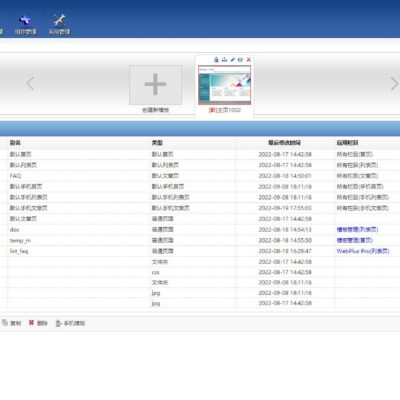
Task: Select the doc alias cell
Action: click(15, 229)
